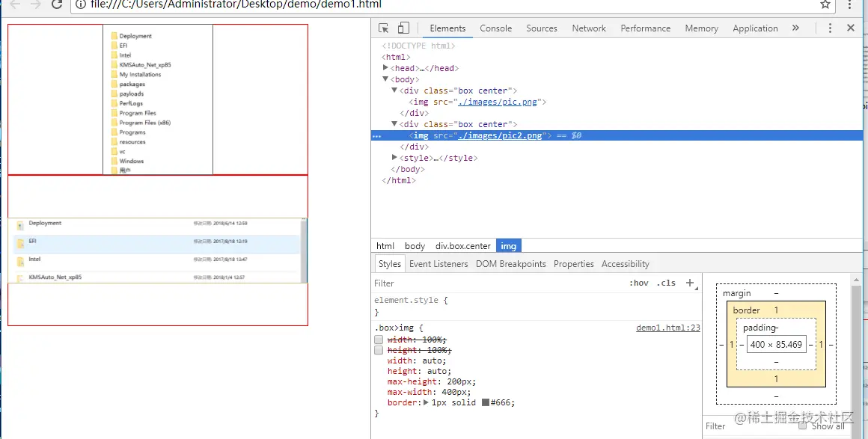Viewport: 868px width, 439px height.
Task: Open the DOM Breakpoints sub-tab
Action: pos(511,264)
